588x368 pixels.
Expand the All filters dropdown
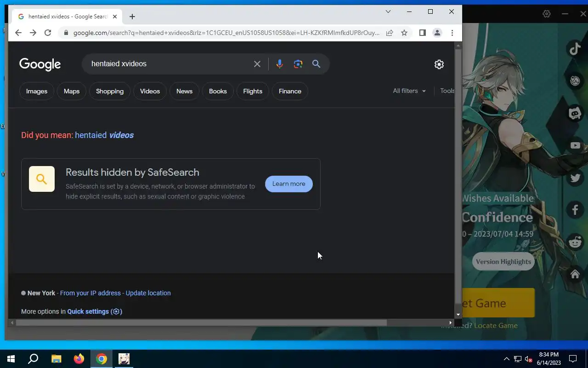[409, 91]
